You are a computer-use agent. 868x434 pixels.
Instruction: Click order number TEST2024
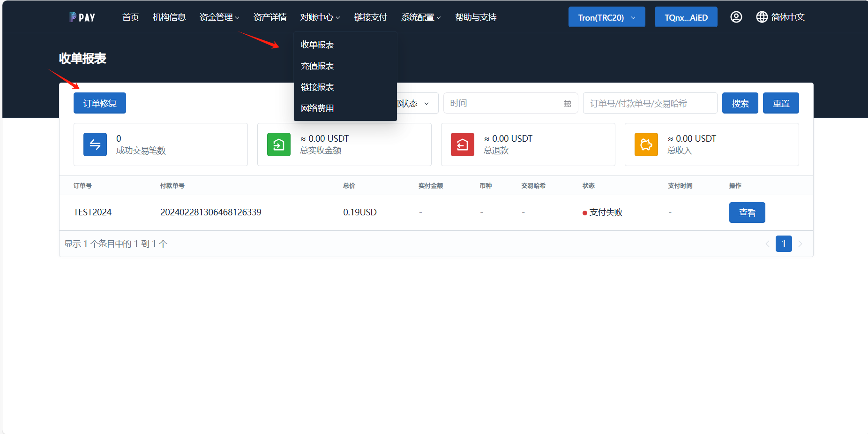92,212
